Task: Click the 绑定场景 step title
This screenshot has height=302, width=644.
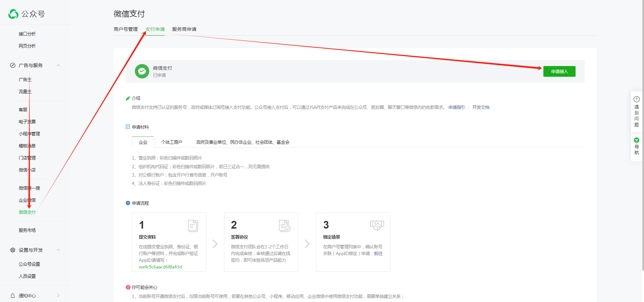Action: [331, 237]
